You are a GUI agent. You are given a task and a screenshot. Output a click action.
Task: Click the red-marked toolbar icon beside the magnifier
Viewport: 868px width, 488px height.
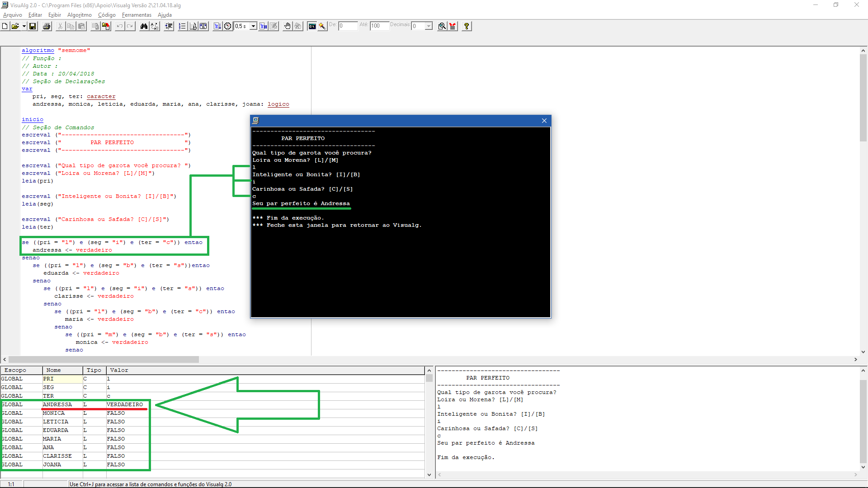pos(453,26)
